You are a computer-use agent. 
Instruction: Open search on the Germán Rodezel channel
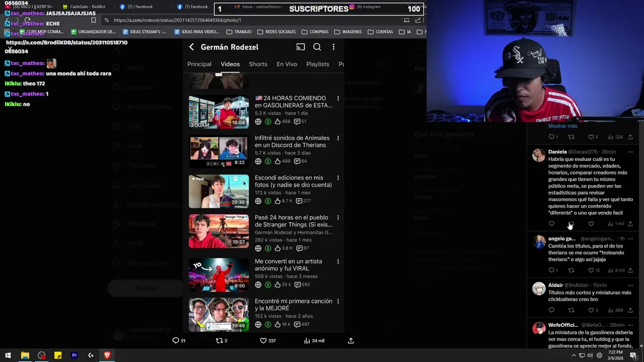point(317,47)
